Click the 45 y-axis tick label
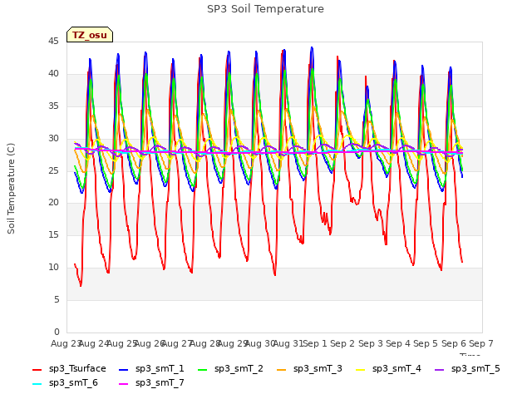Viewport: 532px width, 399px height. tap(53, 41)
